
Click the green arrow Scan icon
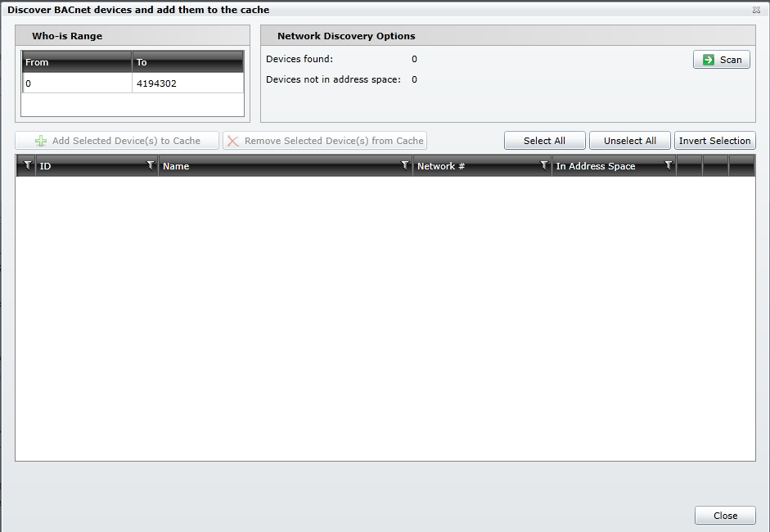pos(709,60)
